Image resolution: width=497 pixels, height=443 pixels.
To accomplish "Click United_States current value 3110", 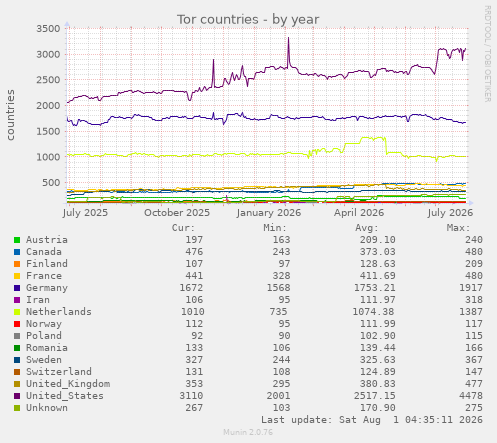I will click(x=191, y=396).
